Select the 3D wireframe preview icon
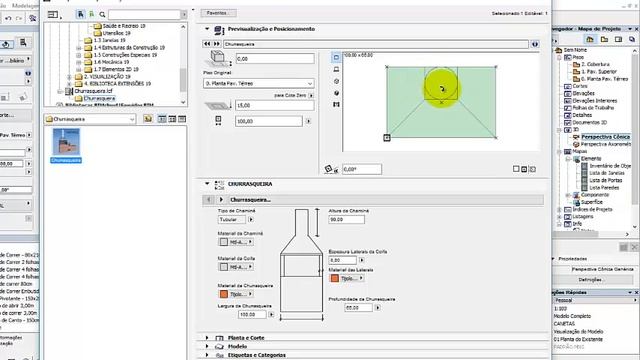640x360 pixels. (336, 81)
